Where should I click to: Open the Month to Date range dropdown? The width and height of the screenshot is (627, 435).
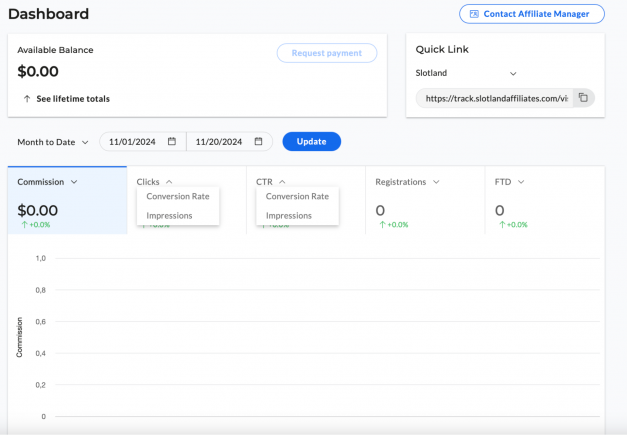53,142
